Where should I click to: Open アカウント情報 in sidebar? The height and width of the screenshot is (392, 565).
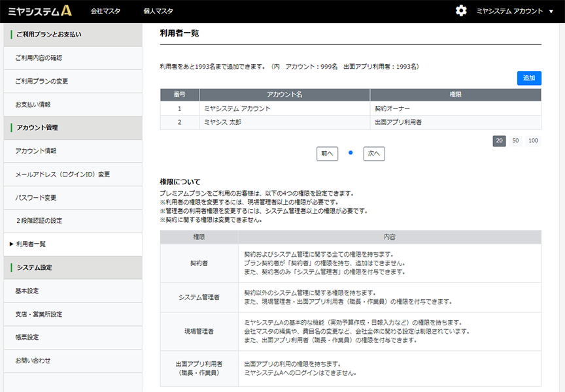[x=73, y=151]
